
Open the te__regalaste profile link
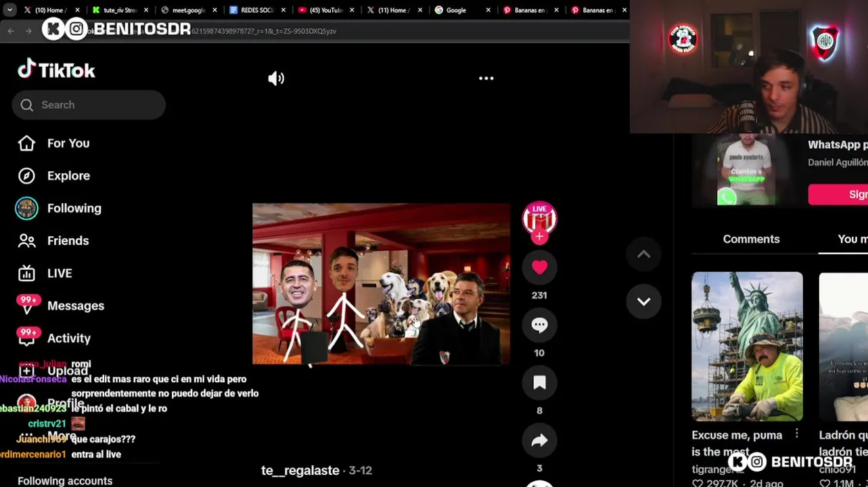pyautogui.click(x=300, y=470)
